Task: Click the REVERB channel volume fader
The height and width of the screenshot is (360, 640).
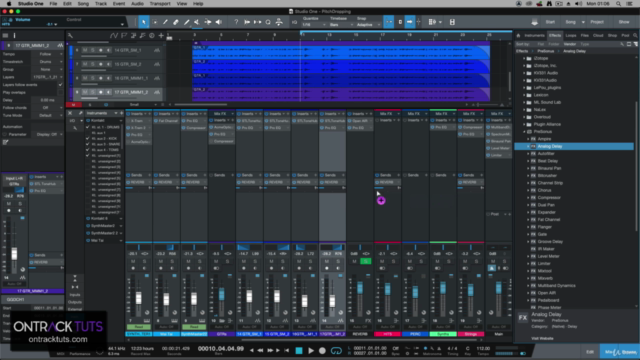Action: (x=360, y=288)
